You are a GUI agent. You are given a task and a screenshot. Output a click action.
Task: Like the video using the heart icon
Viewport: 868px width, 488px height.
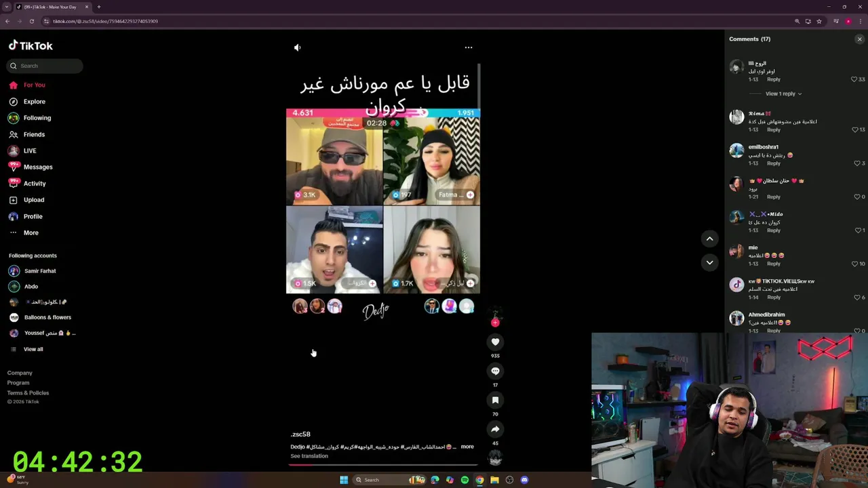click(x=495, y=342)
